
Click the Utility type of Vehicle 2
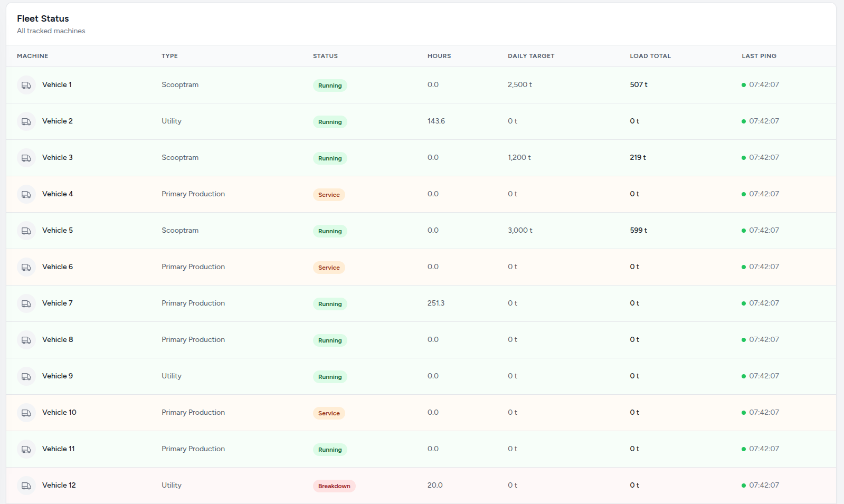(x=172, y=121)
